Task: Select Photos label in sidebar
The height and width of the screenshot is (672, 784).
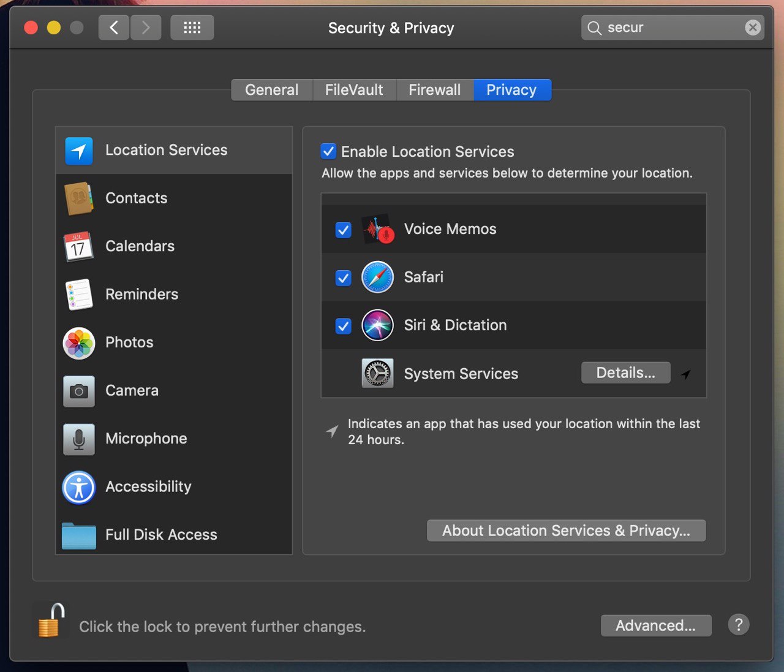Action: coord(129,342)
